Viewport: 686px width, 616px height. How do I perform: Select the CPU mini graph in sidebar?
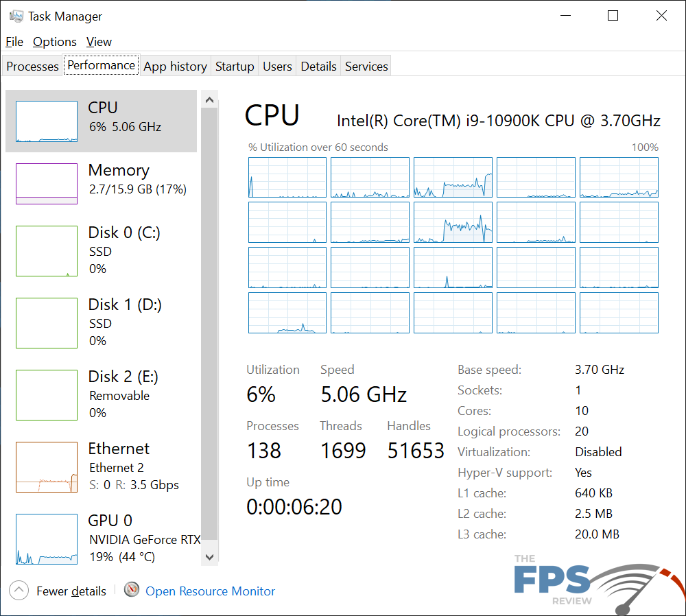47,121
